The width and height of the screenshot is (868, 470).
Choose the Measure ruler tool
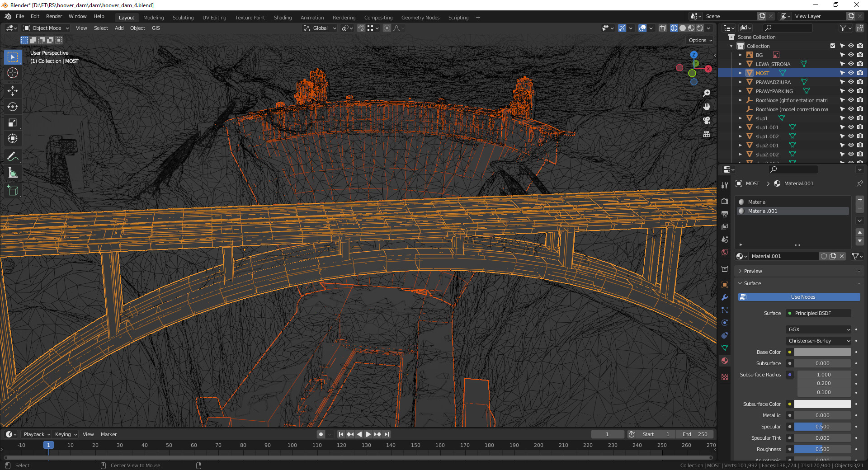coord(13,173)
